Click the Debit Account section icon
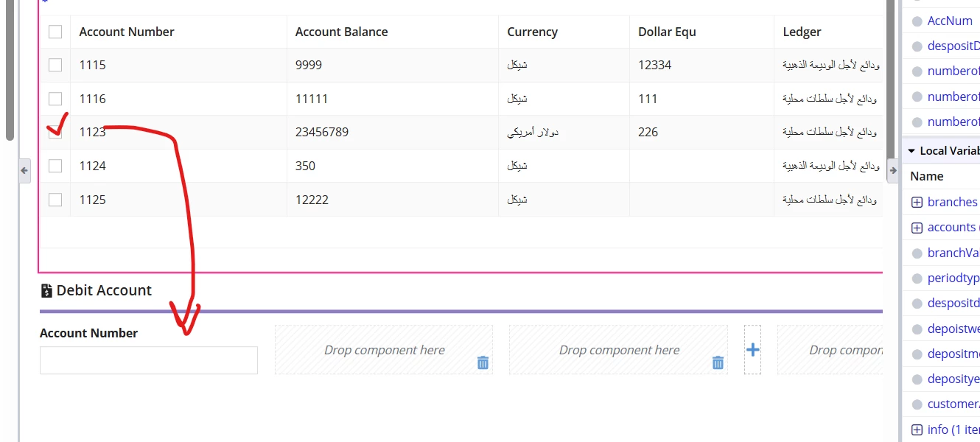Image resolution: width=980 pixels, height=442 pixels. [x=46, y=290]
